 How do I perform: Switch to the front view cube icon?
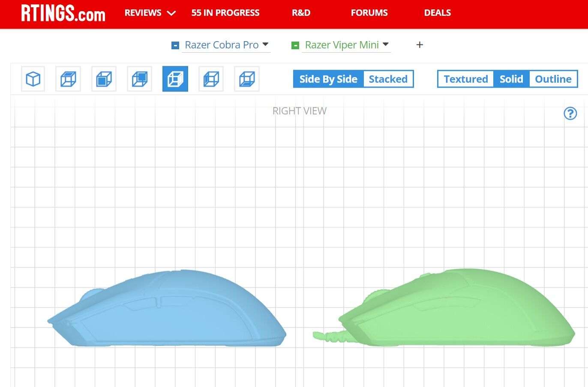click(104, 79)
